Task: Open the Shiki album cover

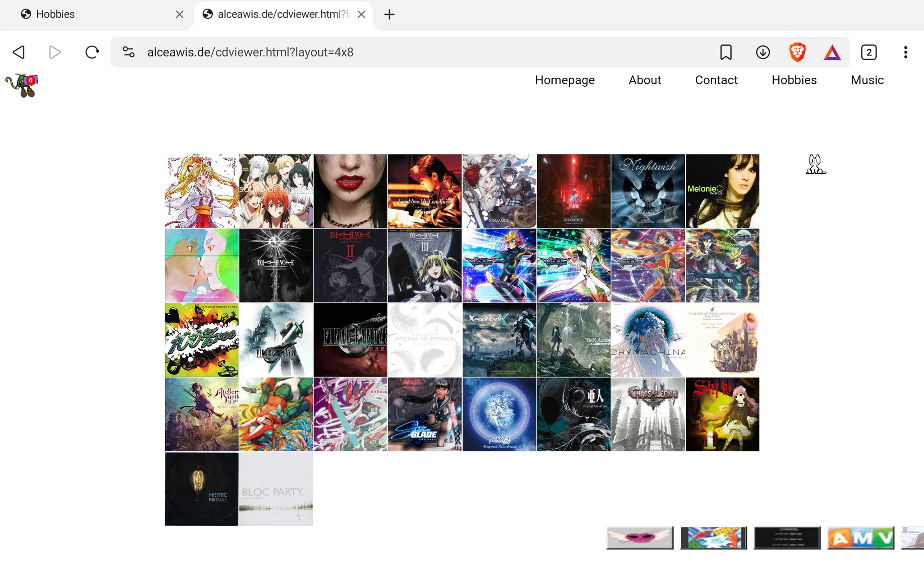Action: (722, 415)
